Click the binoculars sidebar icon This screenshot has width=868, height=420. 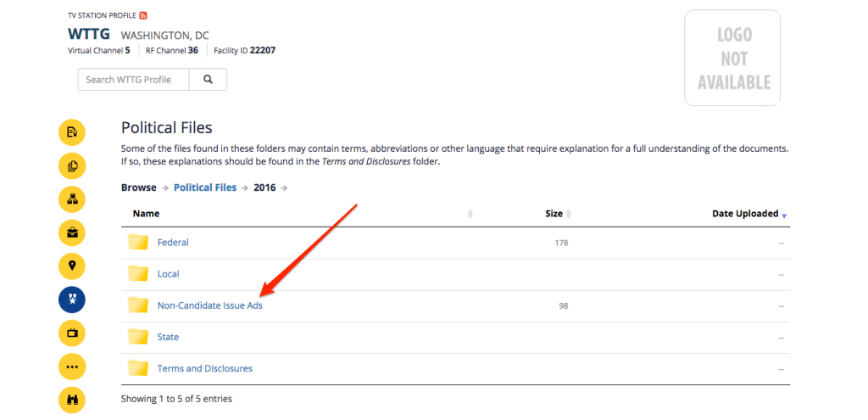[72, 399]
